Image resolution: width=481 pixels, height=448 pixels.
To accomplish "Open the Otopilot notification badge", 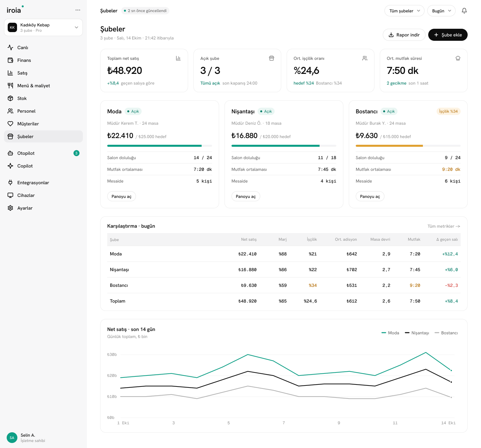I will coord(76,153).
